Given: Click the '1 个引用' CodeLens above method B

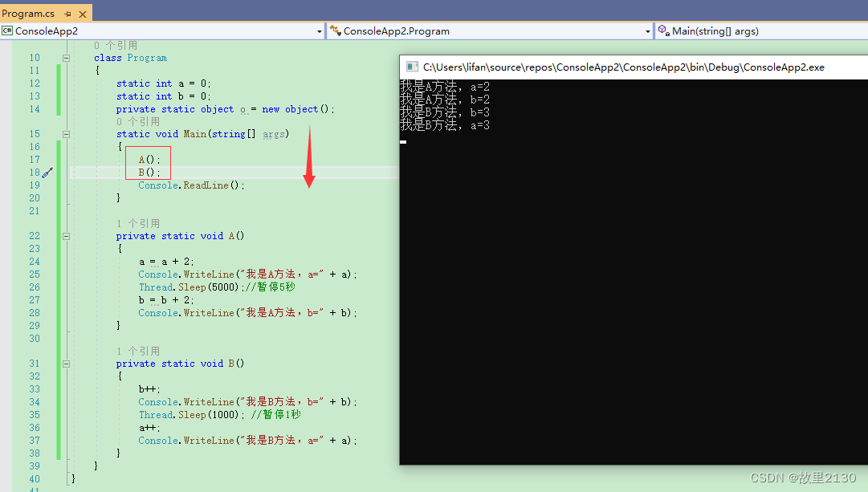Looking at the screenshot, I should (x=138, y=351).
